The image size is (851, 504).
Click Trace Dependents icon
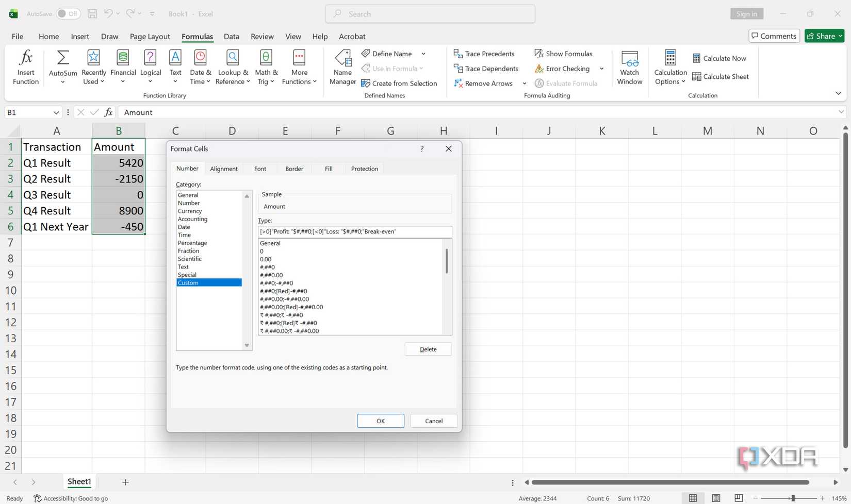pyautogui.click(x=485, y=68)
